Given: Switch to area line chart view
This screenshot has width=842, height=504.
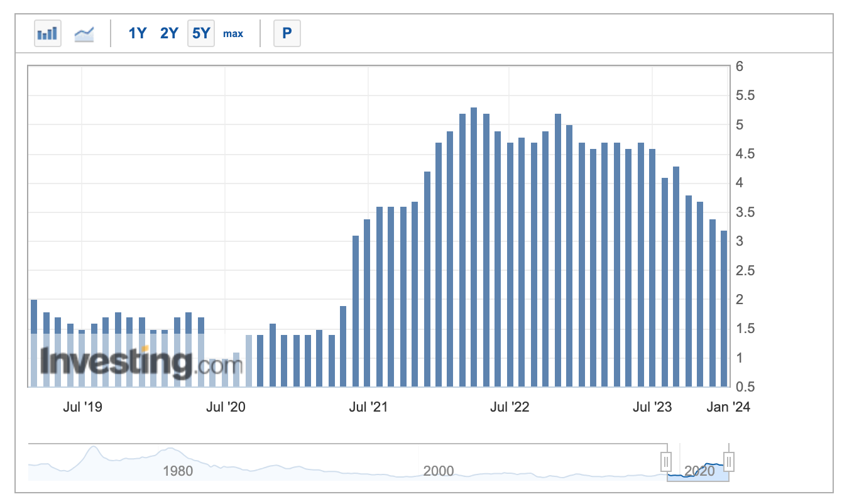Looking at the screenshot, I should tap(84, 33).
